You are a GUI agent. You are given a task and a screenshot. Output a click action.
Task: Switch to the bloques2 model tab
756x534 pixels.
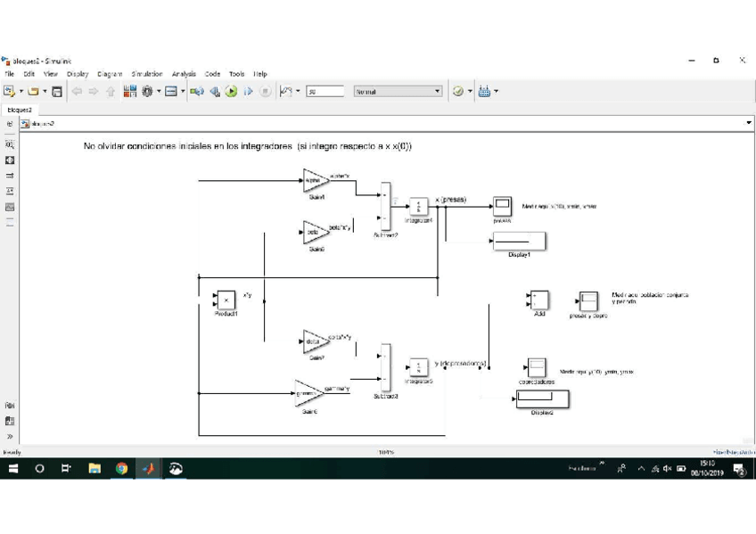click(20, 110)
